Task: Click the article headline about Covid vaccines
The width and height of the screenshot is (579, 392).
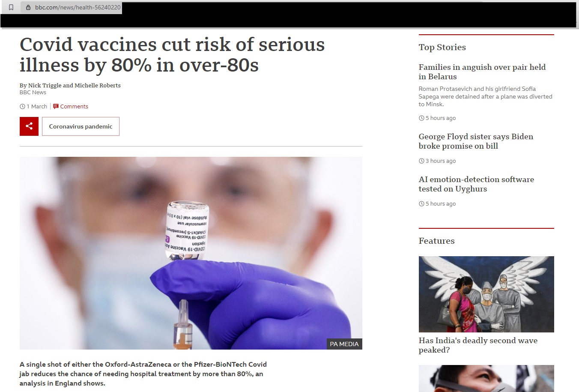Action: coord(172,55)
